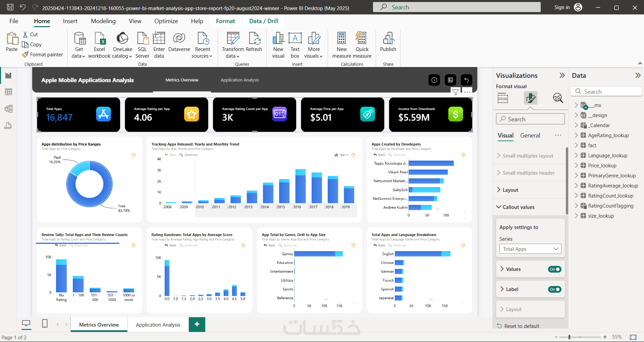
Task: Open Enter data tool
Action: pyautogui.click(x=159, y=45)
